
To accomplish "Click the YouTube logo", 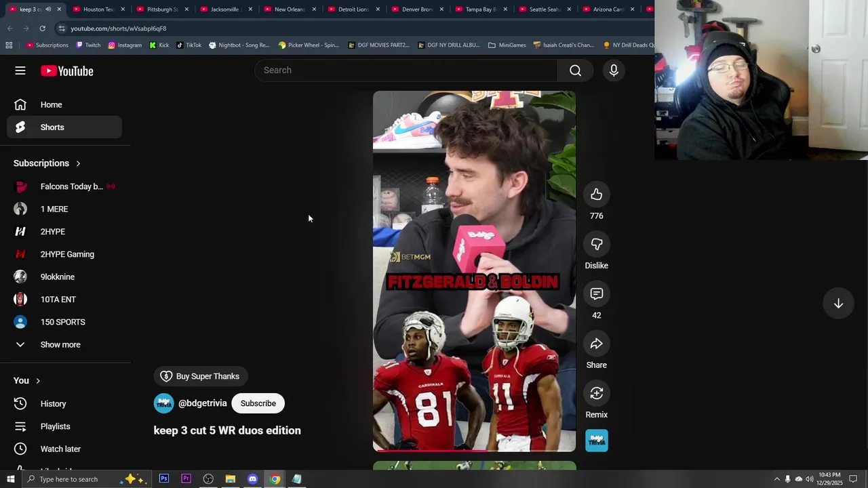I will tap(66, 70).
